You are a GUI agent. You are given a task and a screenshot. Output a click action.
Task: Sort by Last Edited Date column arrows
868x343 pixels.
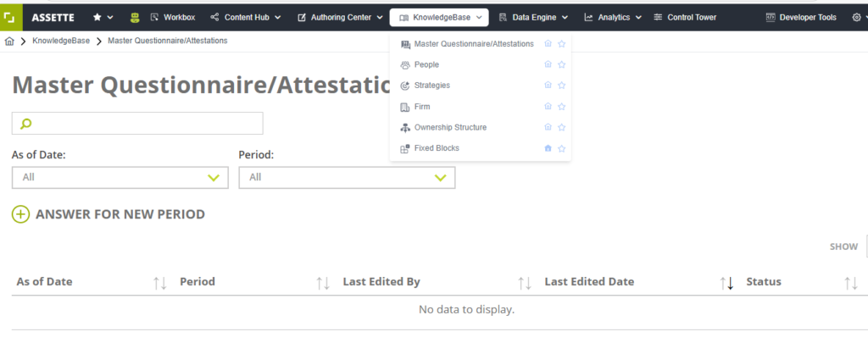pos(726,283)
